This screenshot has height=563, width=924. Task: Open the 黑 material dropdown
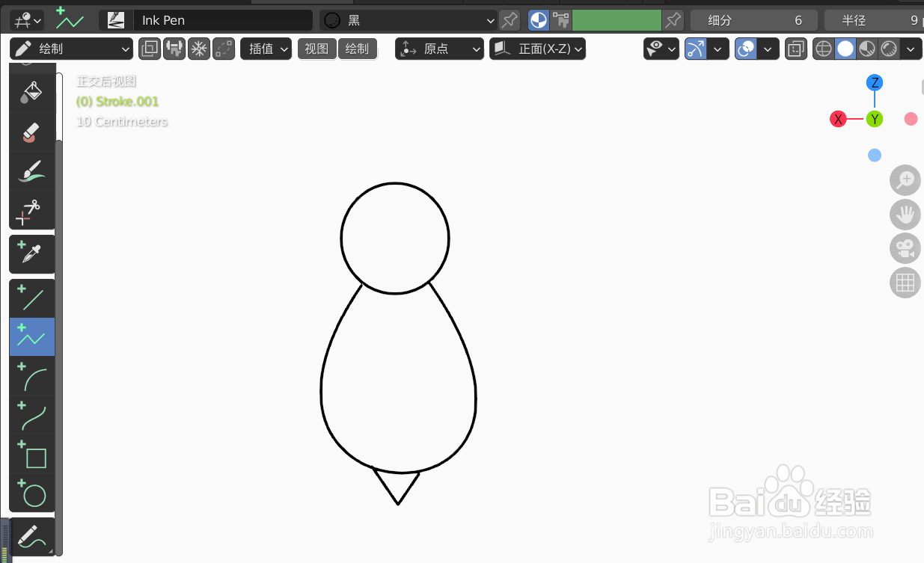pyautogui.click(x=409, y=20)
